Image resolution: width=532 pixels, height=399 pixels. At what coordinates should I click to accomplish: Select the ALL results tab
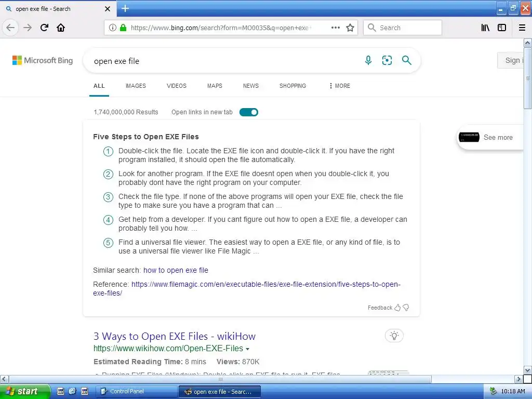[99, 86]
